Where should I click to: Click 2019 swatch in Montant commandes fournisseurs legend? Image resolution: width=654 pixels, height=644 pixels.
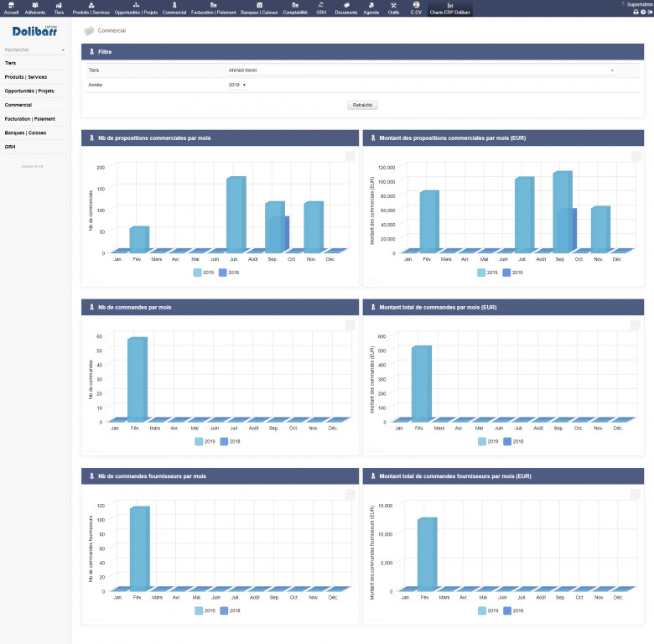482,610
